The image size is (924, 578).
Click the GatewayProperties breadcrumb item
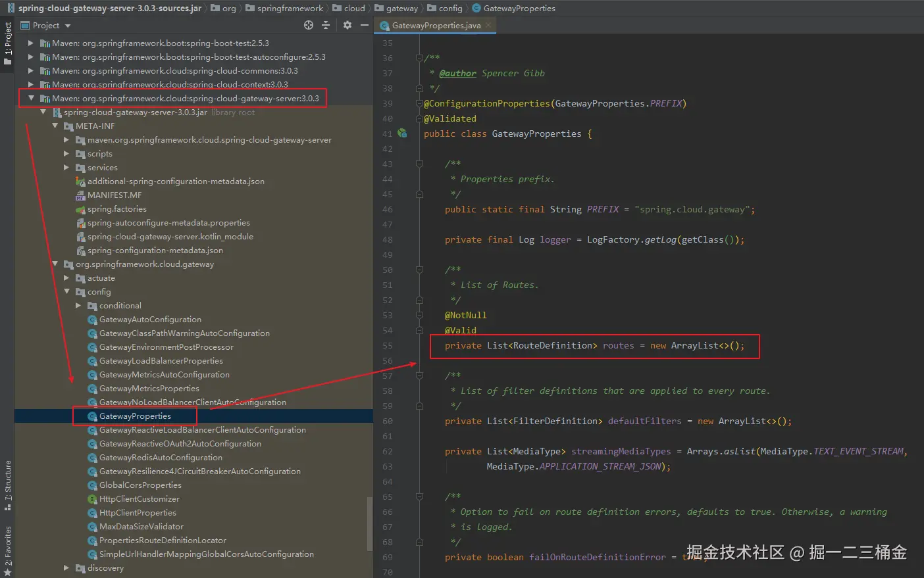click(519, 8)
